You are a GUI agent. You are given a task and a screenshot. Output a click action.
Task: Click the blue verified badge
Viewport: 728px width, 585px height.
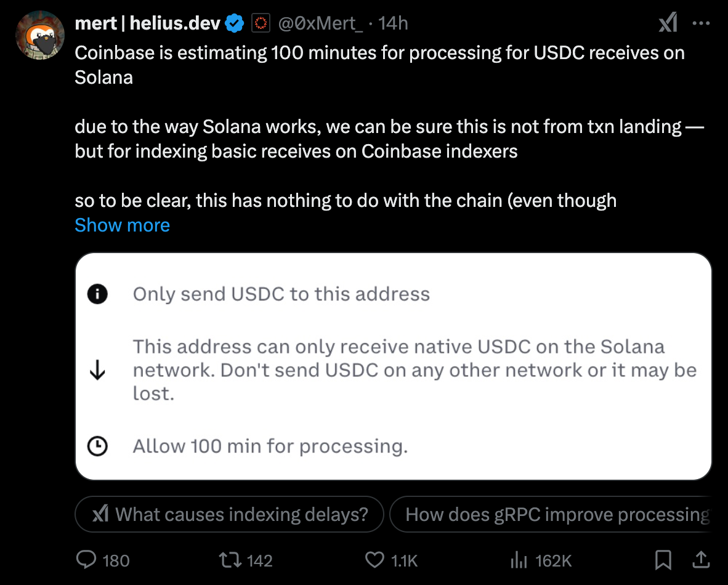(x=235, y=23)
